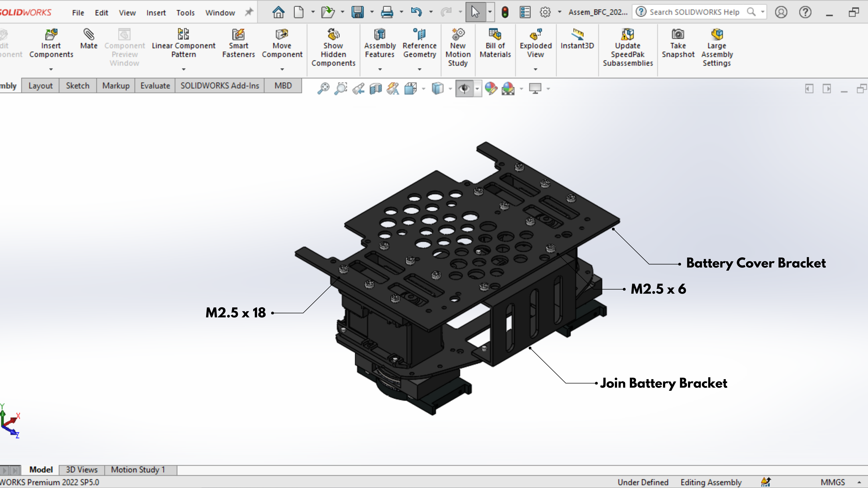Viewport: 868px width, 488px height.
Task: Open the Tools menu
Action: coord(185,13)
